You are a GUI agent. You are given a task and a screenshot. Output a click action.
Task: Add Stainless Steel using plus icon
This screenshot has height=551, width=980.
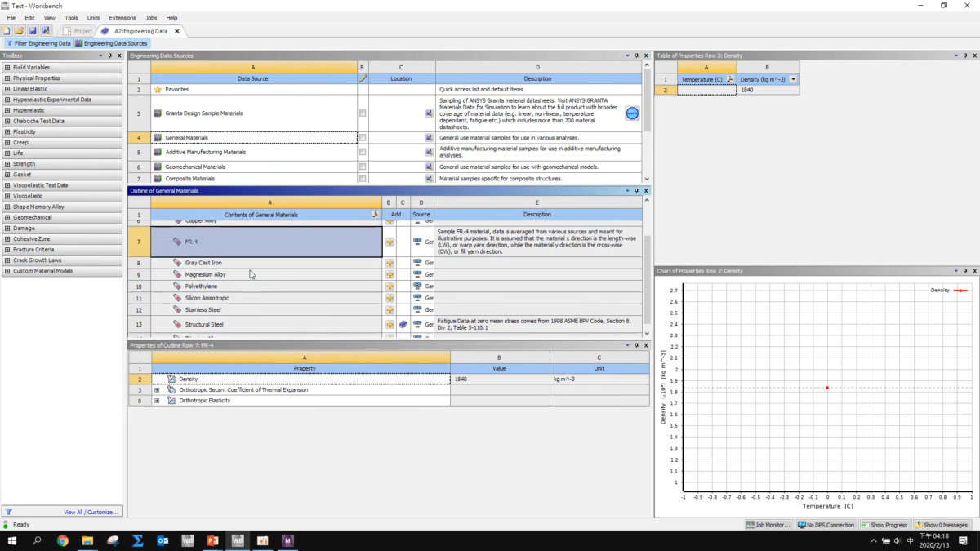tap(390, 310)
